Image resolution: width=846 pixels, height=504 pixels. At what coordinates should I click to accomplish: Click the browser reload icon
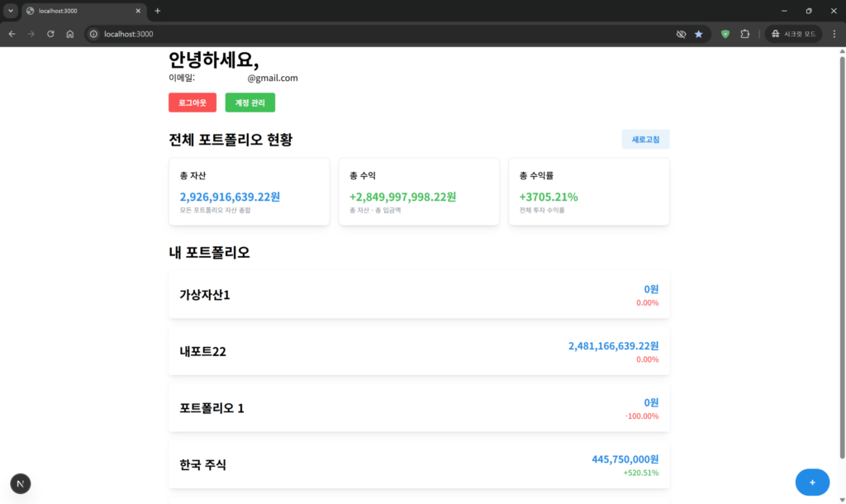coord(50,34)
